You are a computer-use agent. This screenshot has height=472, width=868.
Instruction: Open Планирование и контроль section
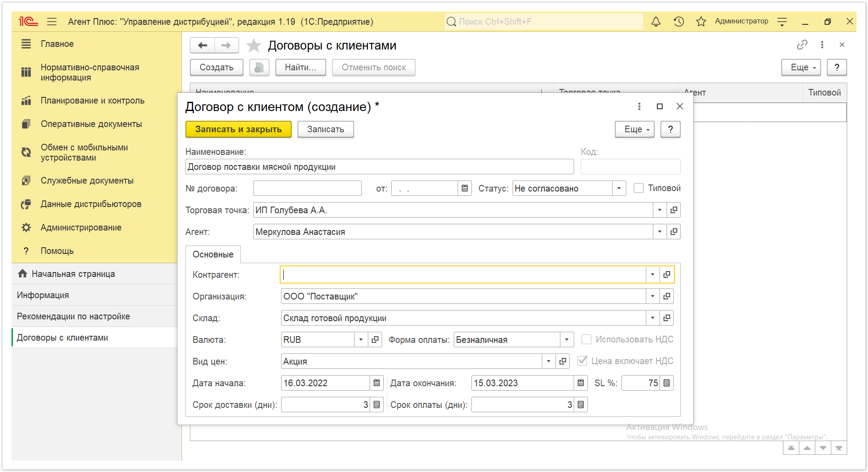pyautogui.click(x=96, y=101)
